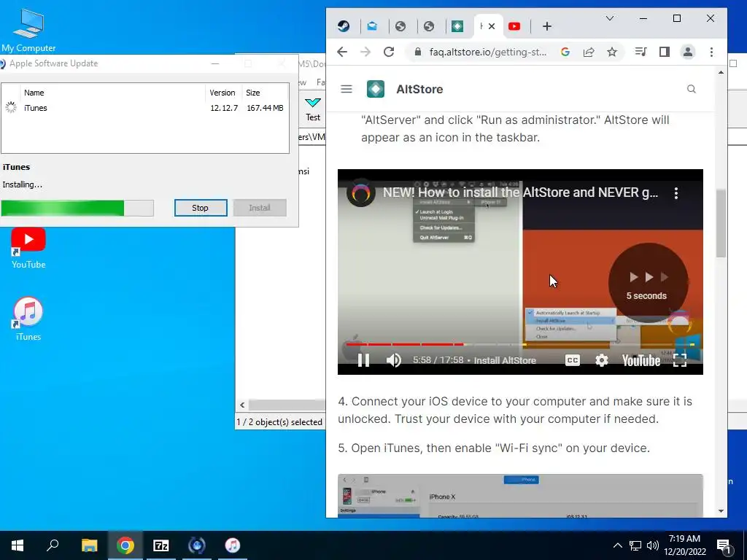
Task: Watch on YouTube logo button
Action: (641, 360)
